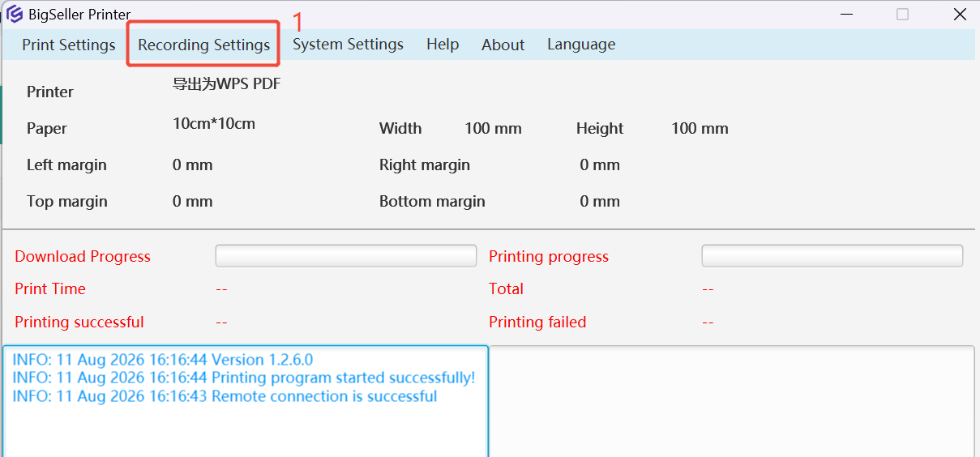The image size is (980, 457).
Task: Minimize the BigSeller Printer window
Action: (846, 14)
